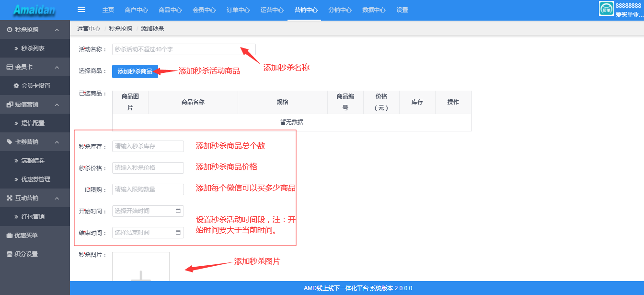The height and width of the screenshot is (295, 644).
Task: Collapse the 卡券营销 sidebar group chevron
Action: click(x=57, y=142)
